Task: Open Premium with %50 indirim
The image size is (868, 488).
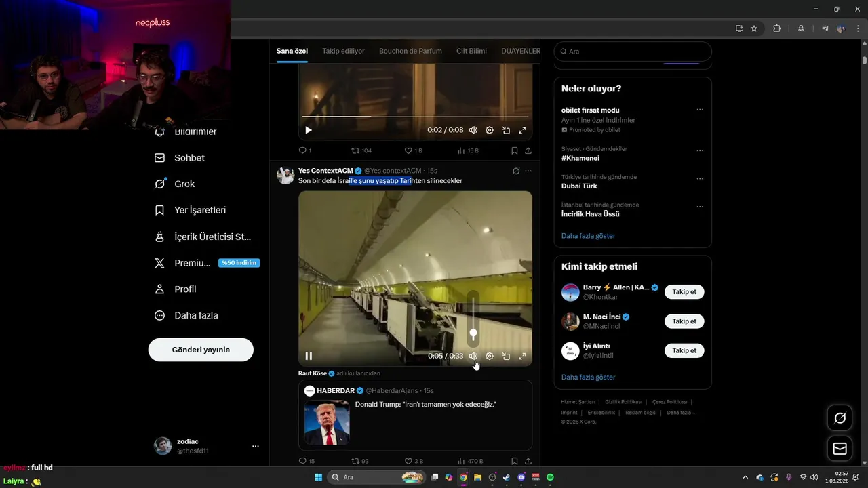Action: pos(207,263)
